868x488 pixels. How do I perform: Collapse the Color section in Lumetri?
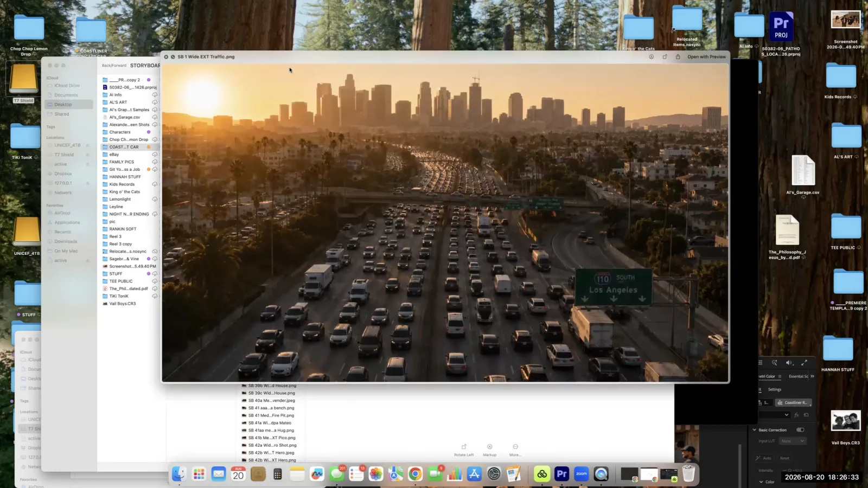(x=761, y=481)
